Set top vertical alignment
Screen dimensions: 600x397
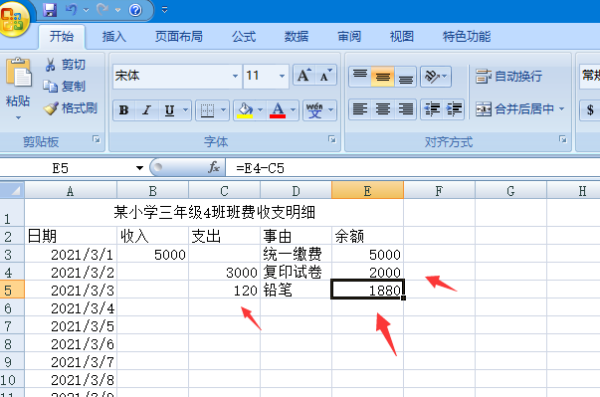pos(360,76)
